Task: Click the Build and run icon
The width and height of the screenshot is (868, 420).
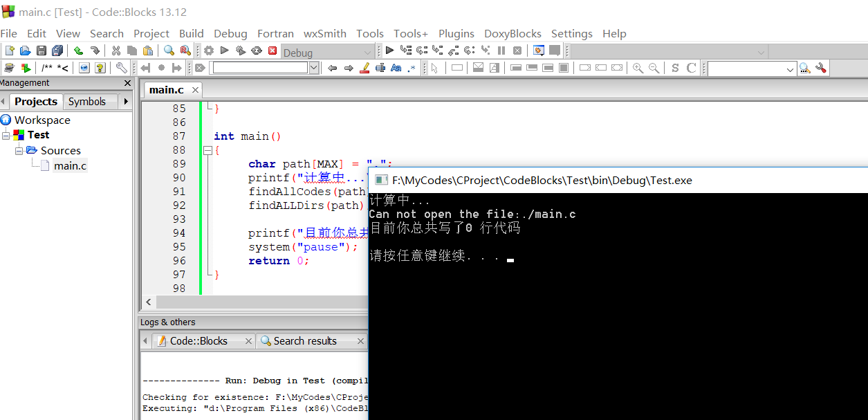Action: pyautogui.click(x=241, y=51)
